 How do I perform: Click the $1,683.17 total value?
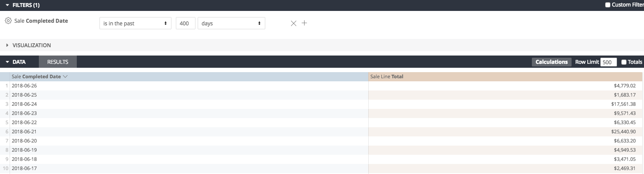point(625,95)
